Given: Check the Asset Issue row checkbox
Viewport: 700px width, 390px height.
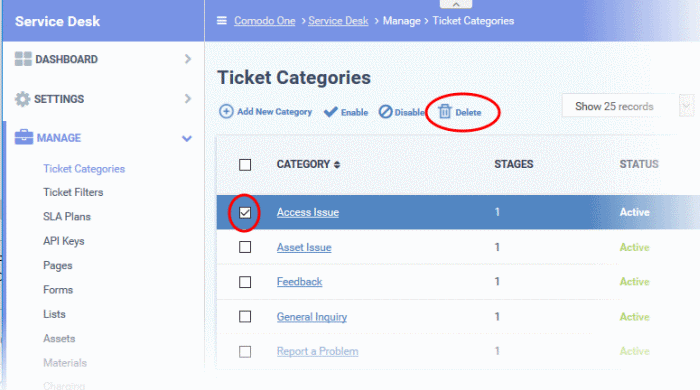Looking at the screenshot, I should click(245, 247).
